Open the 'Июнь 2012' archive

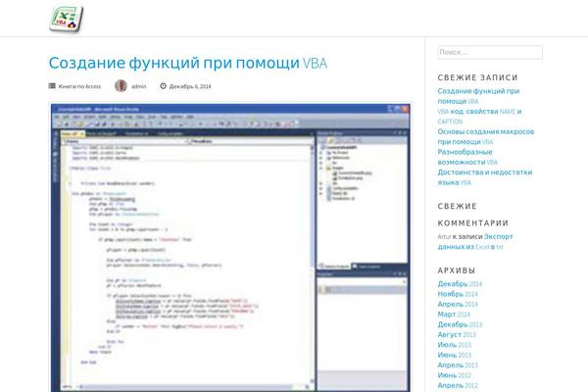pyautogui.click(x=454, y=375)
